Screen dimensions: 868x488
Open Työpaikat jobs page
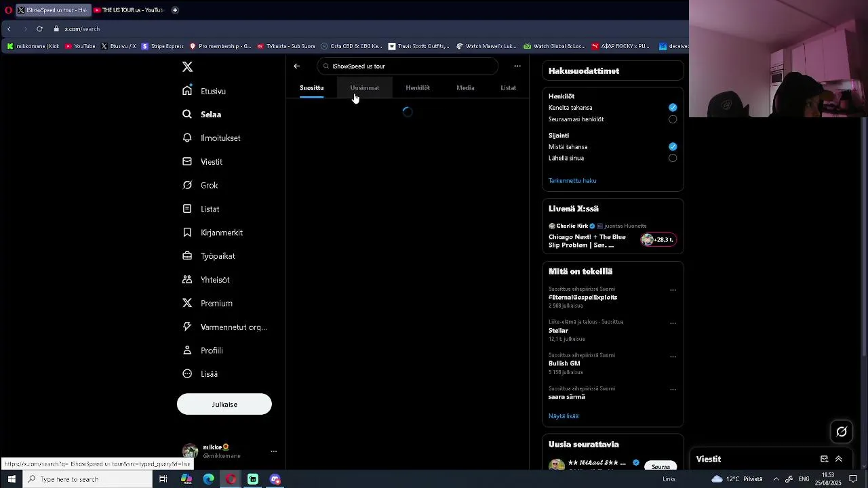coord(209,256)
